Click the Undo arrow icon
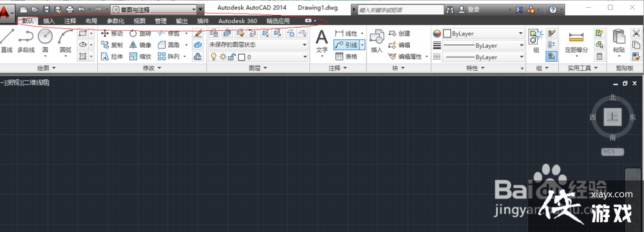 [81, 9]
